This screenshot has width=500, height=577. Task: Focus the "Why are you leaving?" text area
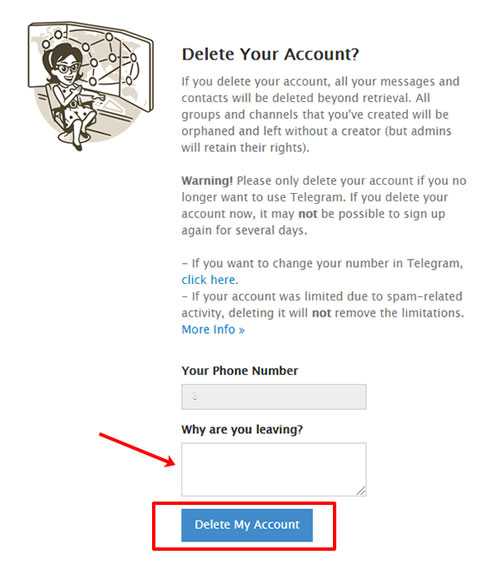274,470
